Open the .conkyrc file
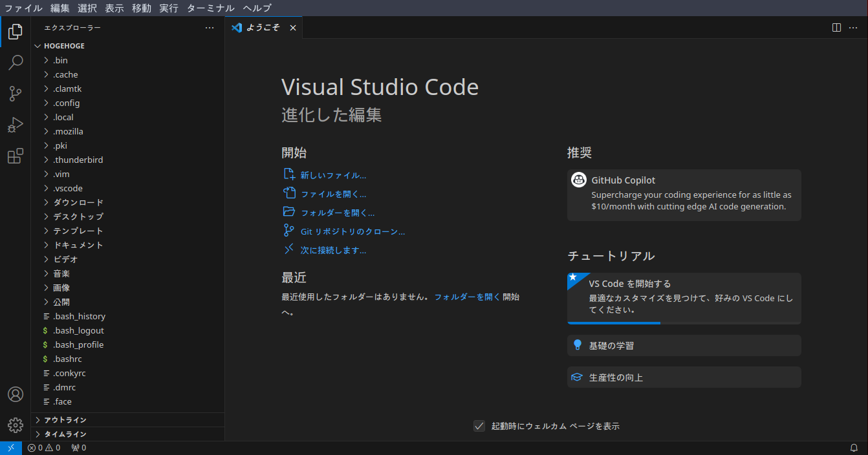The height and width of the screenshot is (455, 868). [x=127, y=373]
